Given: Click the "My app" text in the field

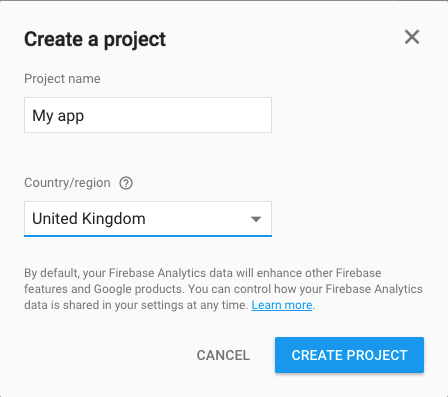Looking at the screenshot, I should coord(58,116).
